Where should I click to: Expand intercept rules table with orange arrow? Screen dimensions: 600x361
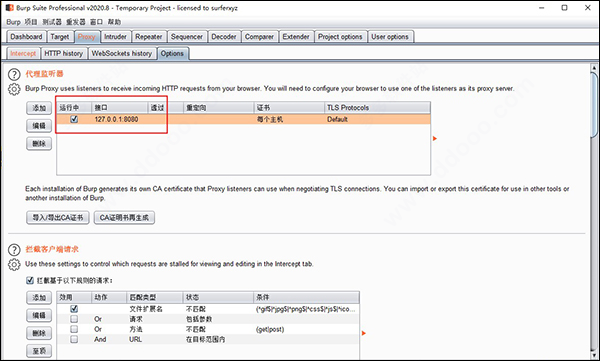coord(364,333)
